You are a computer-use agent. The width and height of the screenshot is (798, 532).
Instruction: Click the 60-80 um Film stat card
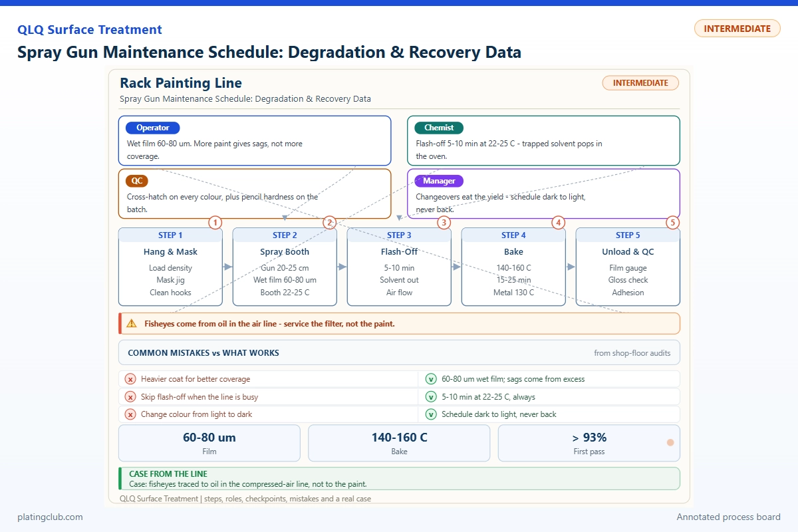(209, 443)
